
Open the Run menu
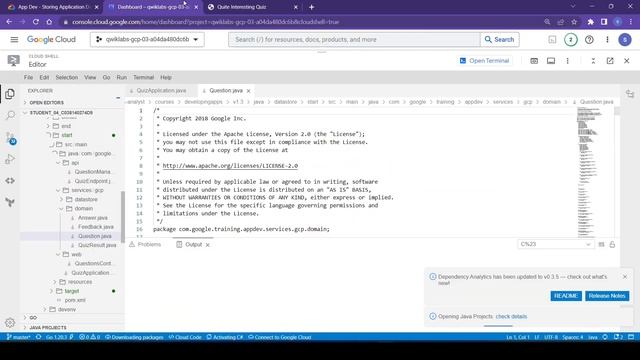coord(122,77)
